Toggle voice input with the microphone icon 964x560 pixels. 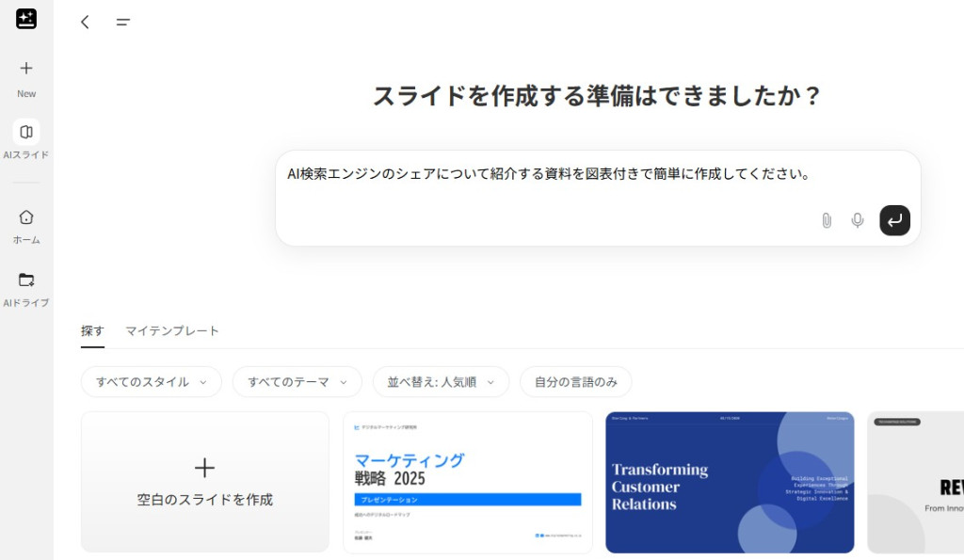pos(857,219)
